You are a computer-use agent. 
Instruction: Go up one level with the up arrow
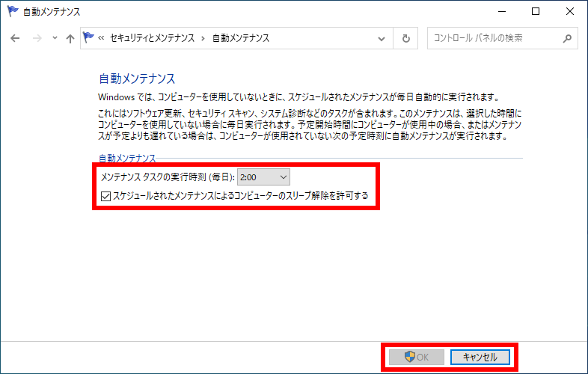pyautogui.click(x=70, y=38)
